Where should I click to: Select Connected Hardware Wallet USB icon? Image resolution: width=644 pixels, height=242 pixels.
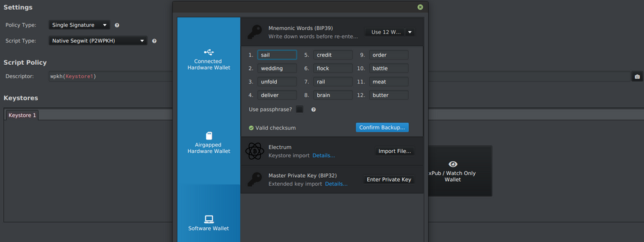[209, 52]
